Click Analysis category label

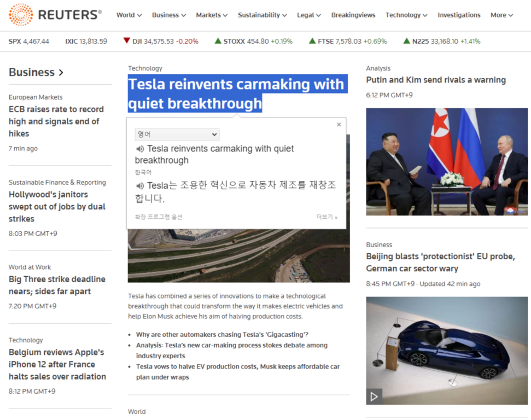pyautogui.click(x=378, y=68)
